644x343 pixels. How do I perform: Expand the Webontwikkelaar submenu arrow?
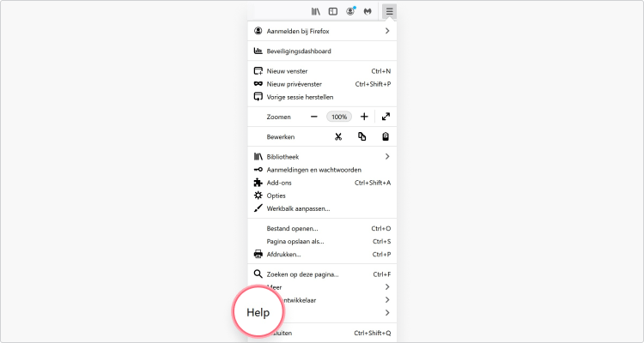pos(387,300)
